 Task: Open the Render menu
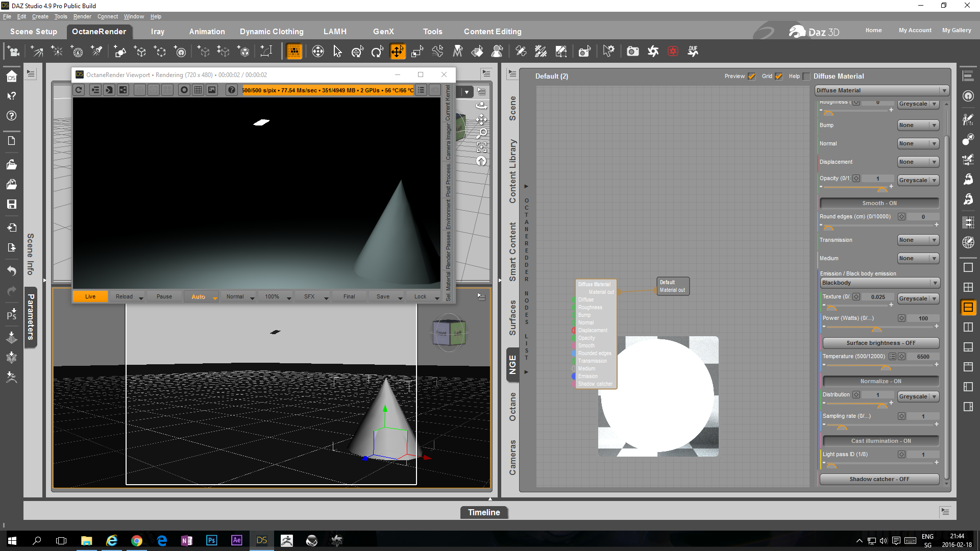click(82, 16)
